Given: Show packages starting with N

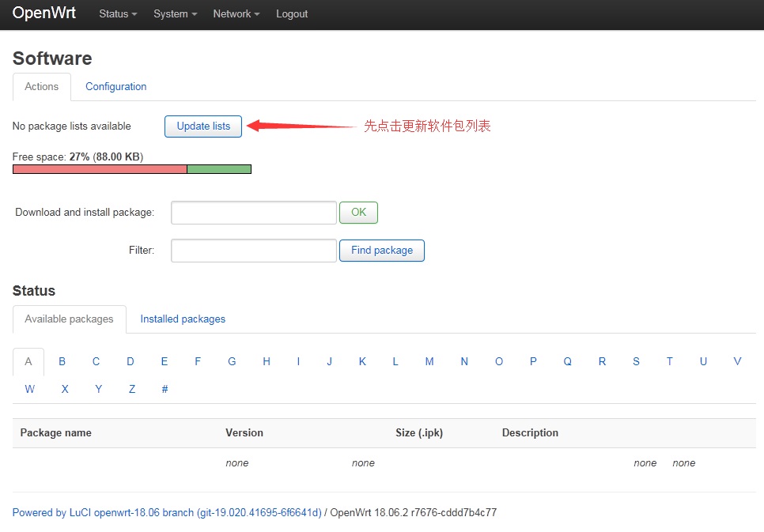Looking at the screenshot, I should coord(464,361).
